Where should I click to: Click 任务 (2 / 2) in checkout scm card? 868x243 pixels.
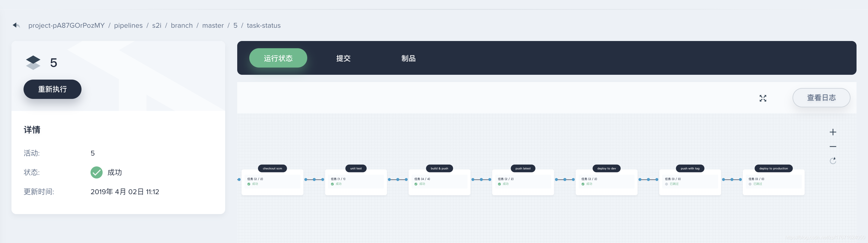coord(255,179)
